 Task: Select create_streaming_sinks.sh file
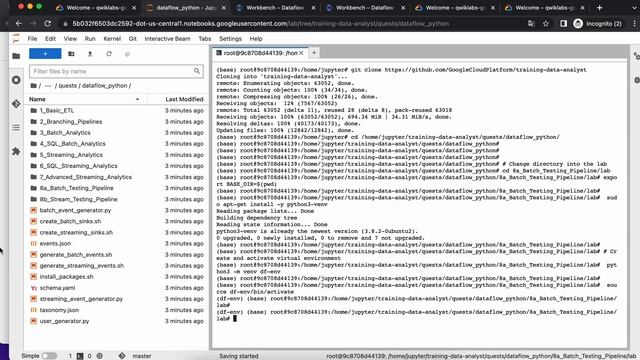[76, 232]
